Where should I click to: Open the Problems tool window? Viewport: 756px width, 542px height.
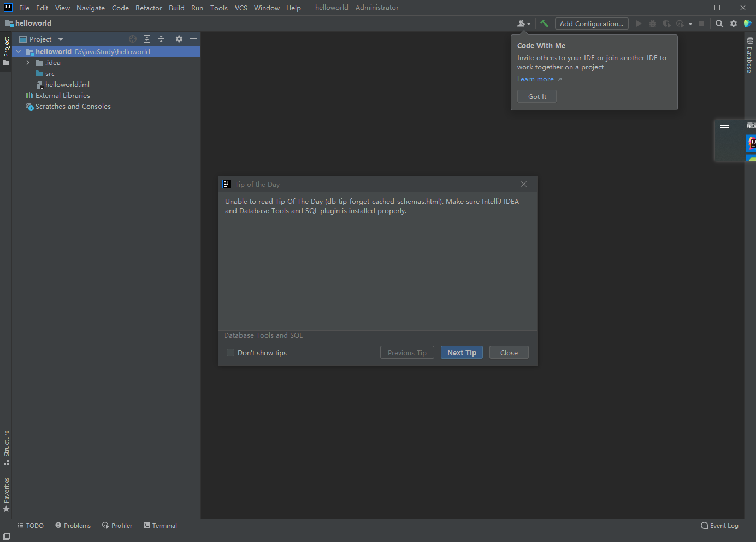pos(73,525)
